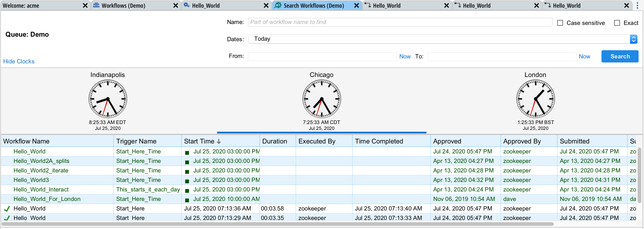Click Now beside the From field
This screenshot has height=229, width=644.
click(x=405, y=56)
